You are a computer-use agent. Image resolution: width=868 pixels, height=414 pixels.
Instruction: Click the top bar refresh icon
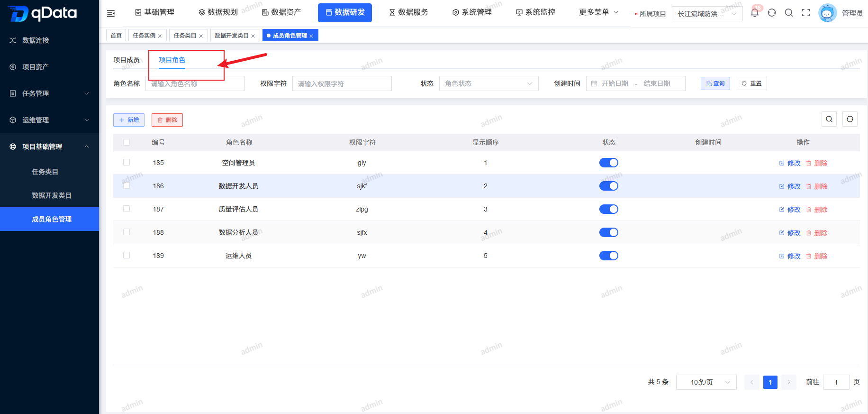tap(772, 13)
